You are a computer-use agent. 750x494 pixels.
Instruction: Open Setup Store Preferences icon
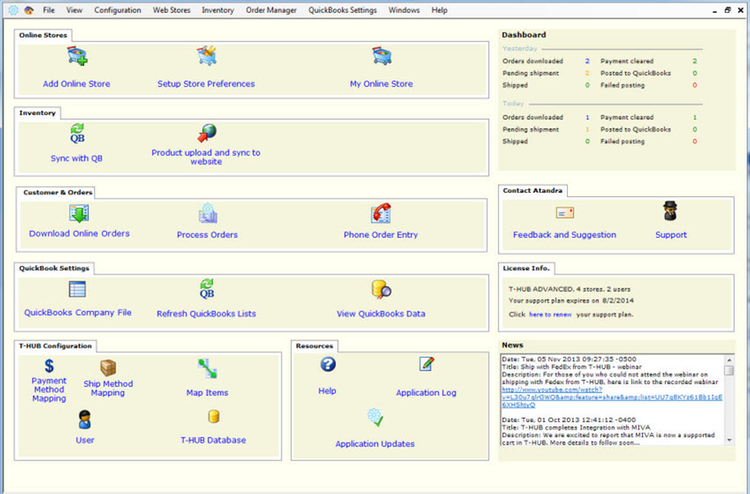(207, 55)
